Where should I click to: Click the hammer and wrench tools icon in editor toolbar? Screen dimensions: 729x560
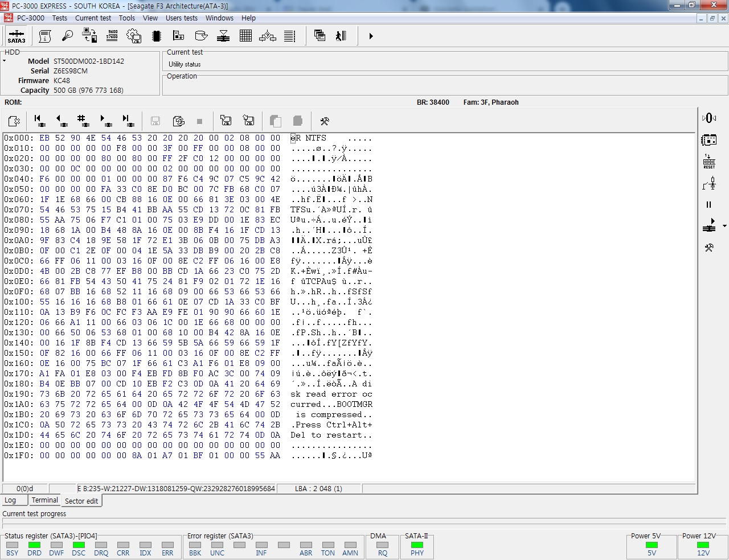pyautogui.click(x=325, y=121)
